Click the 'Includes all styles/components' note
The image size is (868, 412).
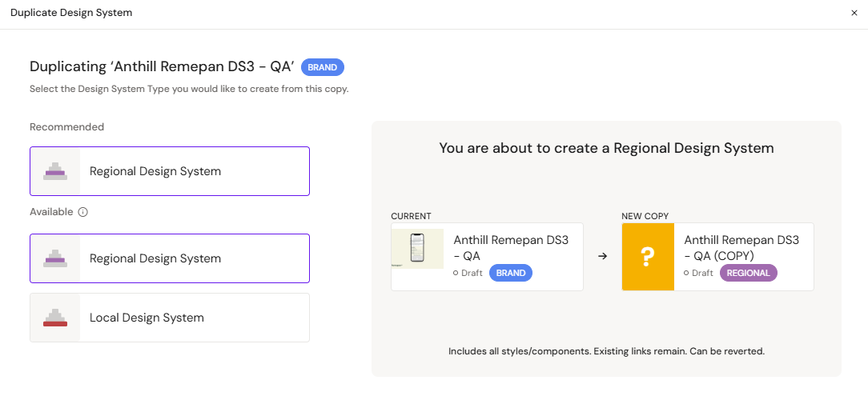click(x=606, y=351)
